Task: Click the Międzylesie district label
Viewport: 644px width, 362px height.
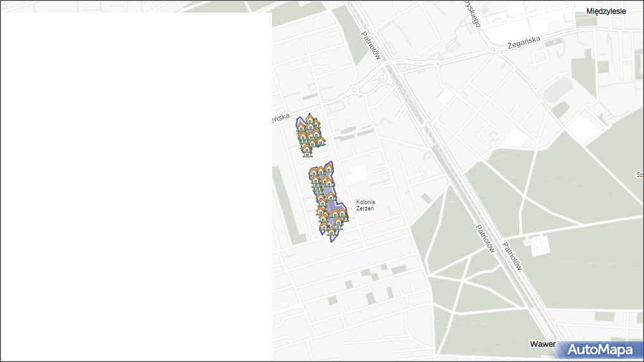Action: pyautogui.click(x=606, y=11)
